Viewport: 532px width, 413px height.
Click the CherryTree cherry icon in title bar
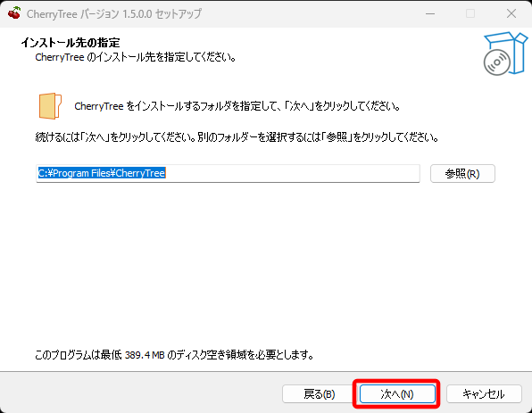(14, 13)
